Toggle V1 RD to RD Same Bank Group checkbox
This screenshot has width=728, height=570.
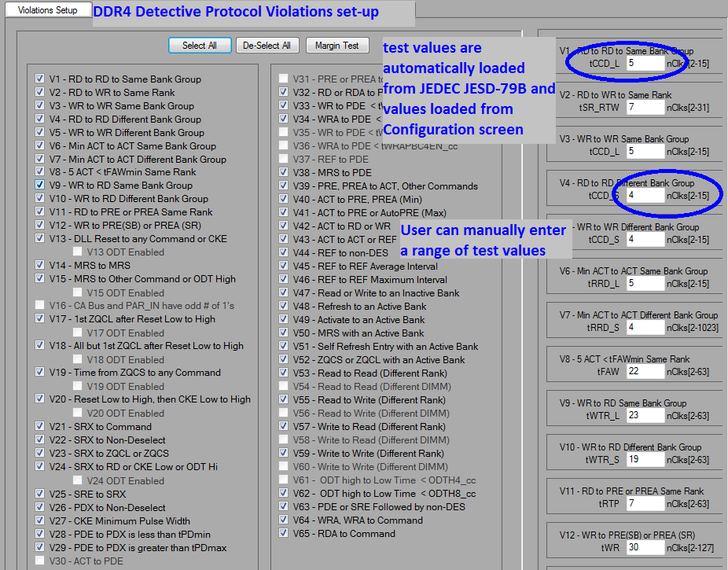[x=40, y=79]
